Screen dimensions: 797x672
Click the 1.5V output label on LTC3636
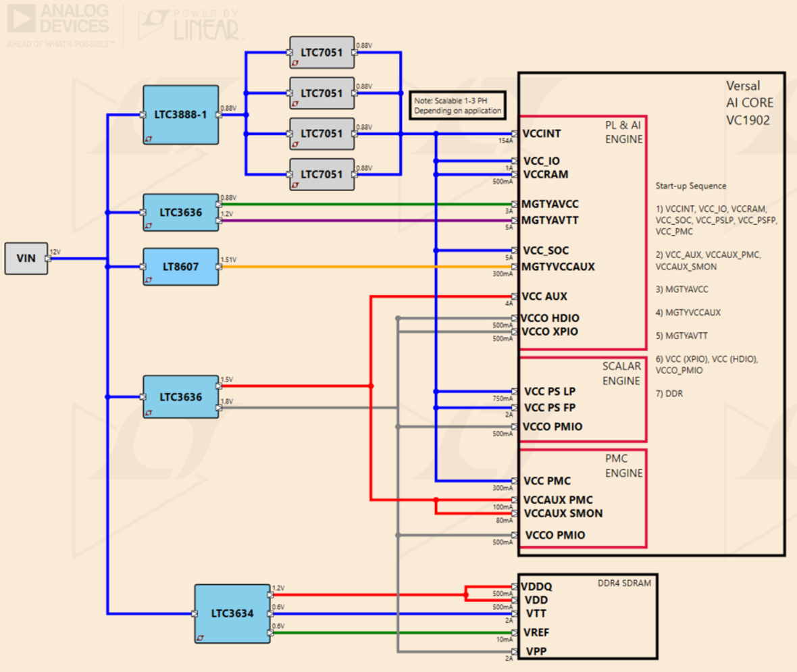227,380
